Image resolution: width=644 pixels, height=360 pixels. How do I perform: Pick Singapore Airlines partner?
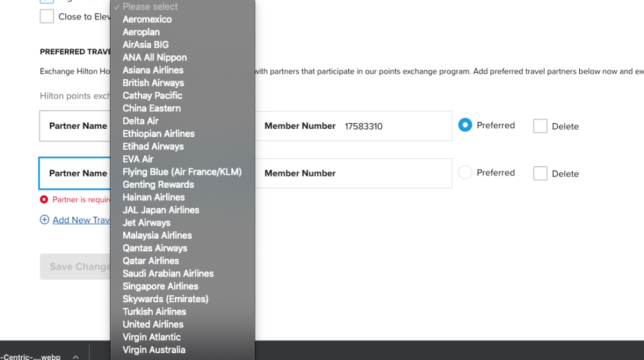point(183,286)
